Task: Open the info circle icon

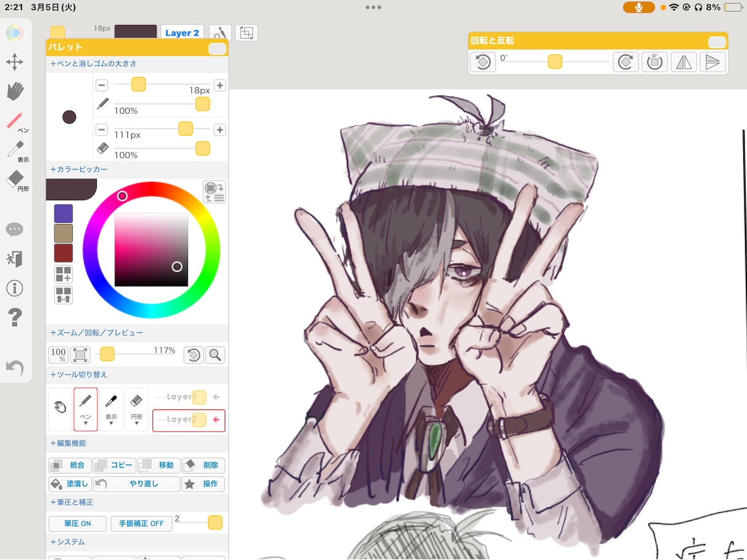Action: pos(15,288)
